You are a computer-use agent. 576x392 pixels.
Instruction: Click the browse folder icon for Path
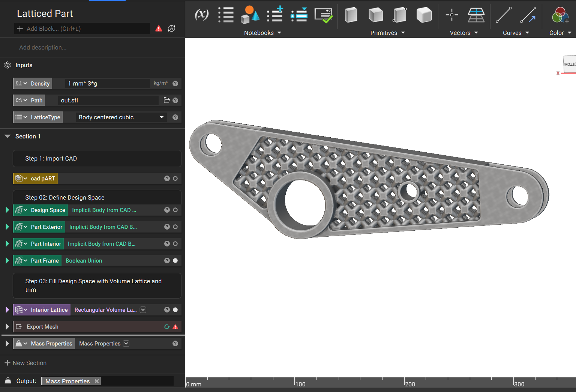[x=167, y=100]
